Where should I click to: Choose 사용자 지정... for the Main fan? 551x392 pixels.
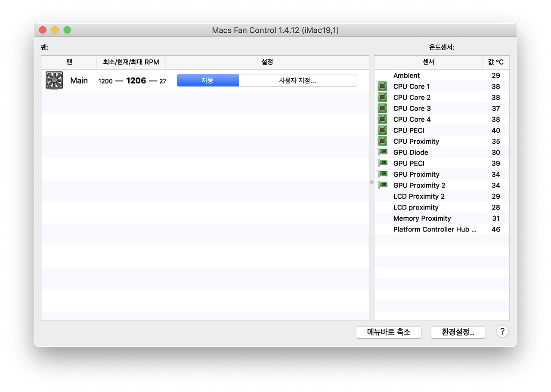pos(298,80)
